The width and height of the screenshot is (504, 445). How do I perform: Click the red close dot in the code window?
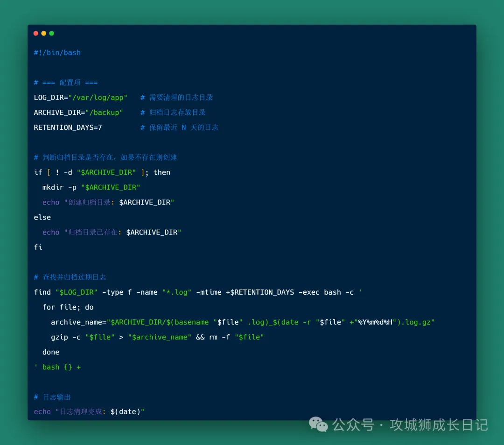point(36,33)
